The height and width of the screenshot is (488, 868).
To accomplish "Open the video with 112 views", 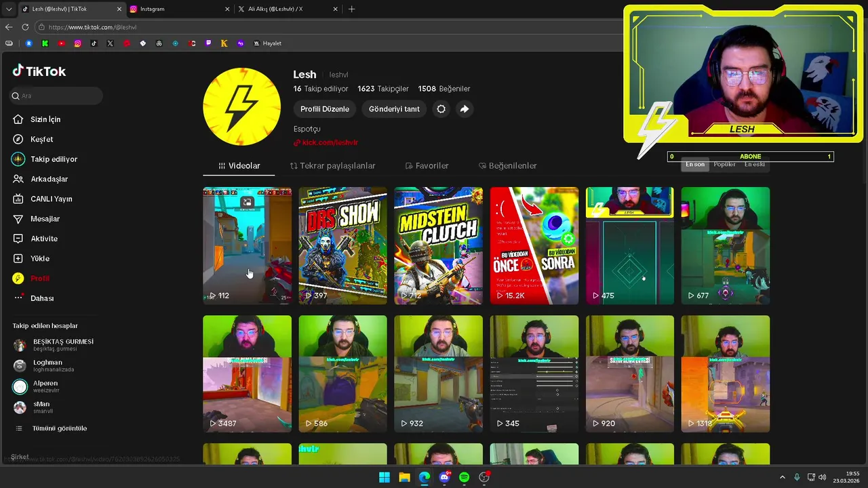I will (247, 245).
